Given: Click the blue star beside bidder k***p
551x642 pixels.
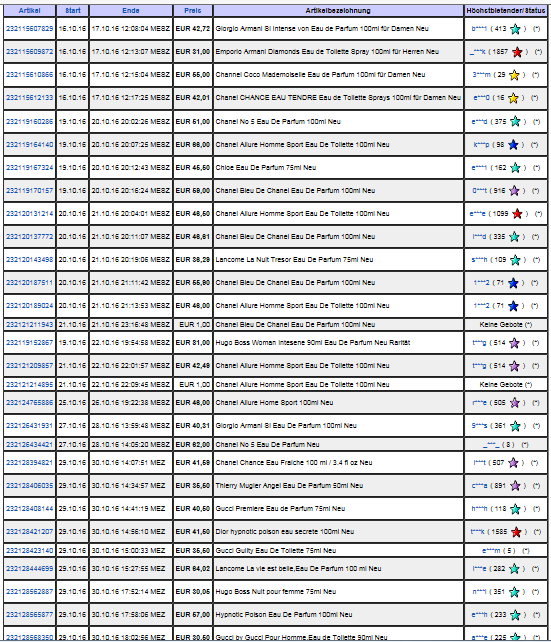Looking at the screenshot, I should coord(513,145).
